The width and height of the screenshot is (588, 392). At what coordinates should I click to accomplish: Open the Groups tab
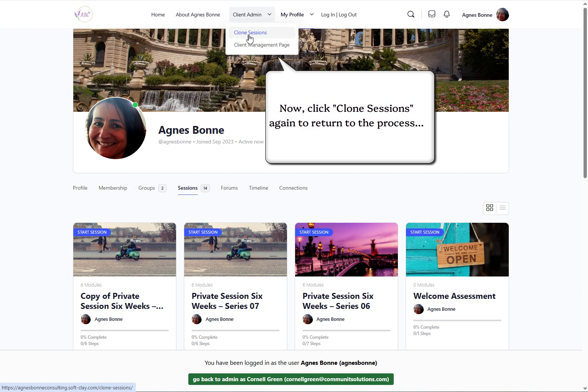click(147, 188)
